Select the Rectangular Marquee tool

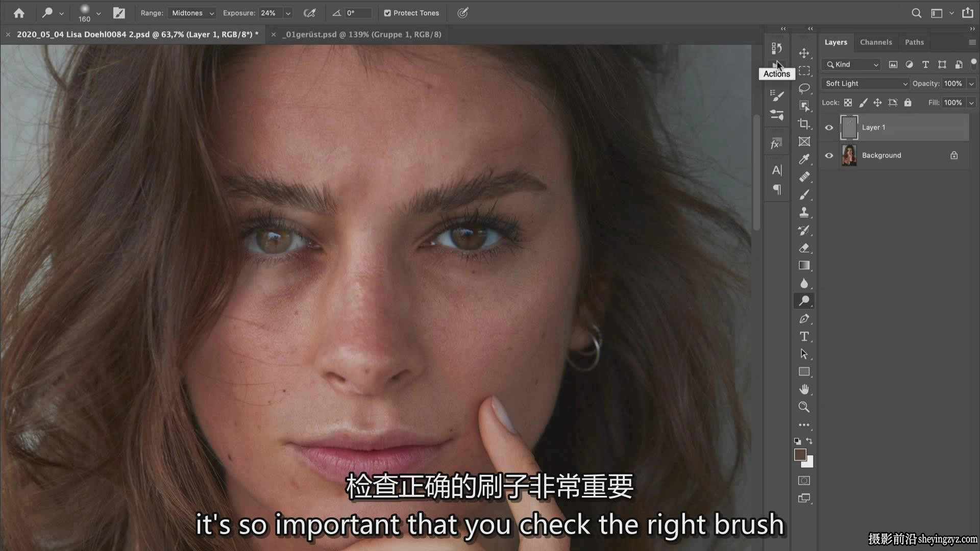click(804, 71)
